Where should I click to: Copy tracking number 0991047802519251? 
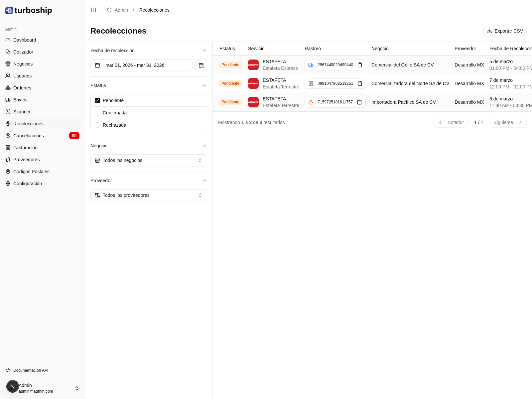pos(360,83)
